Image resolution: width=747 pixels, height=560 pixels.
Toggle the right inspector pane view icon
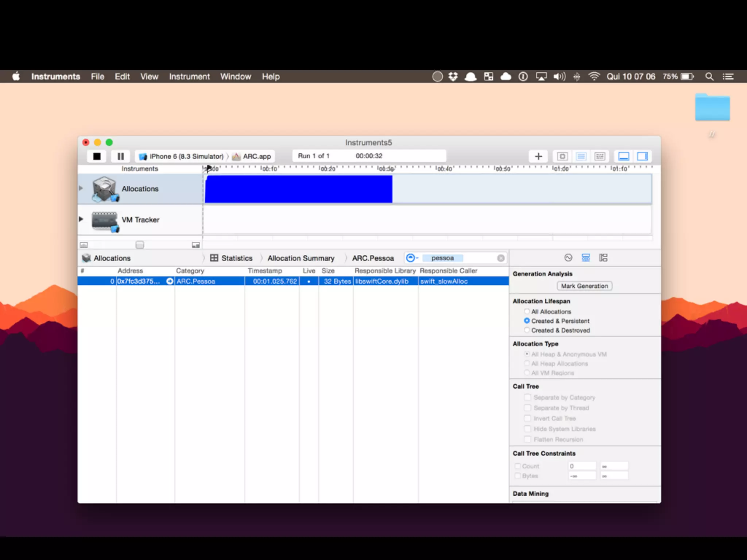[x=642, y=156]
